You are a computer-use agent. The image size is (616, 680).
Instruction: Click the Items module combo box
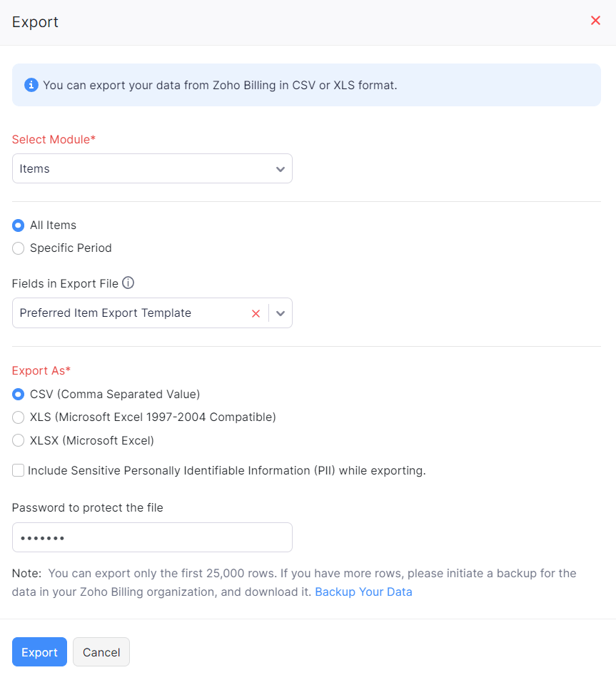pyautogui.click(x=143, y=169)
